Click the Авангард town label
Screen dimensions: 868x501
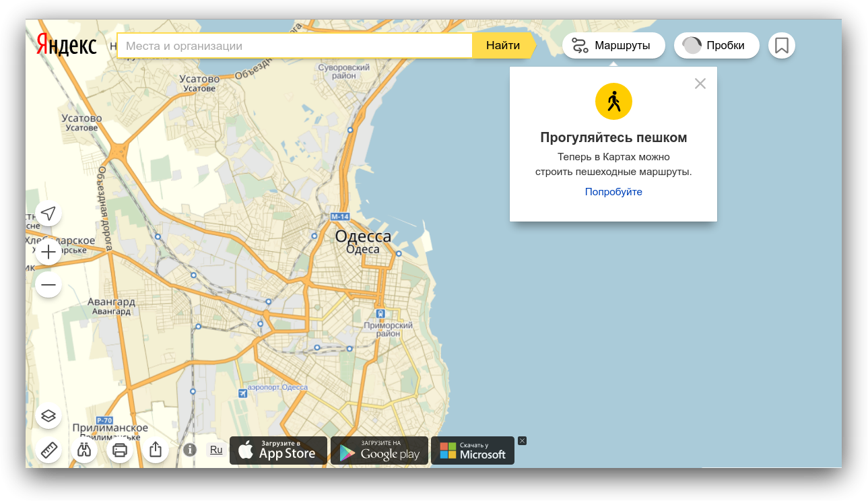(112, 302)
